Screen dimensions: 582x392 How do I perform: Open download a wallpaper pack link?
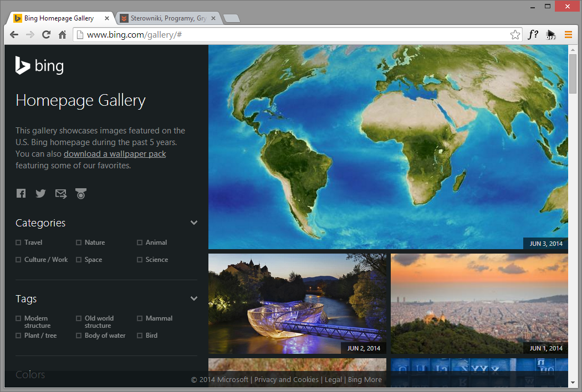(115, 154)
